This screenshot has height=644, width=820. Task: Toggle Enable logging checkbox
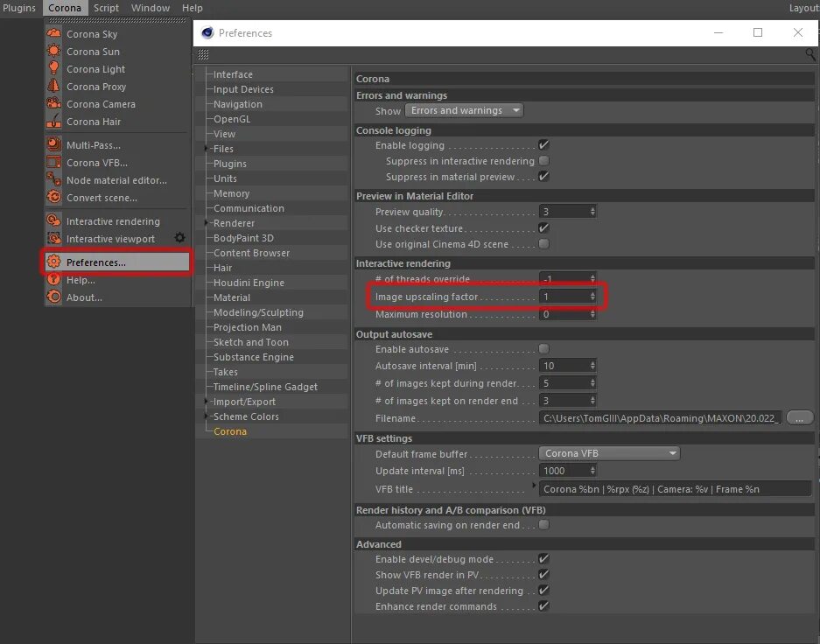(x=543, y=144)
